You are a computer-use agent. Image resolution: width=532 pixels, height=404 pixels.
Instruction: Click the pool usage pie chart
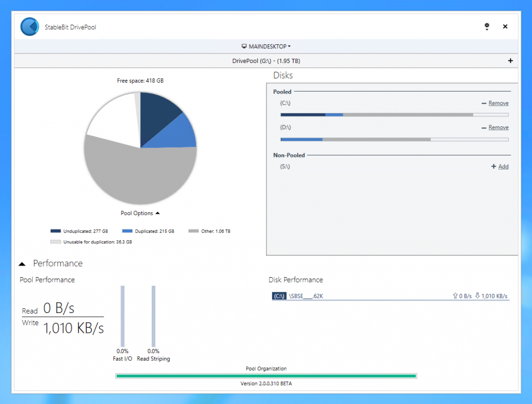click(x=140, y=148)
